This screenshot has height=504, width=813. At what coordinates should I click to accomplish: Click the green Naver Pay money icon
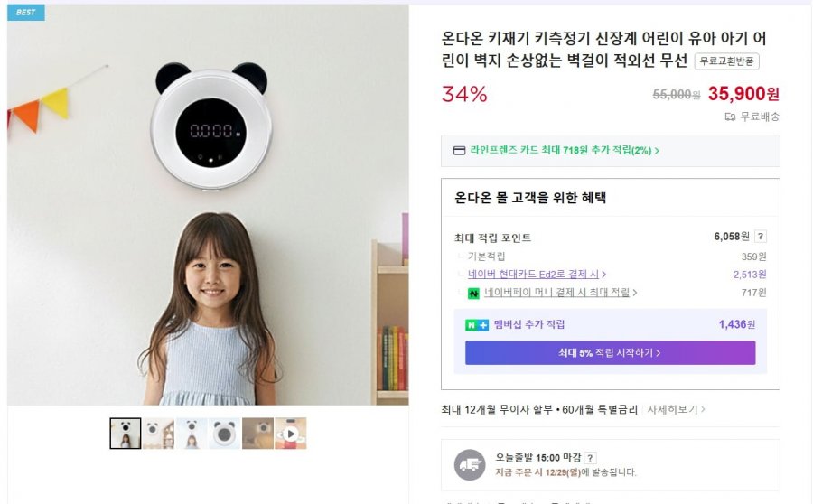pos(473,293)
